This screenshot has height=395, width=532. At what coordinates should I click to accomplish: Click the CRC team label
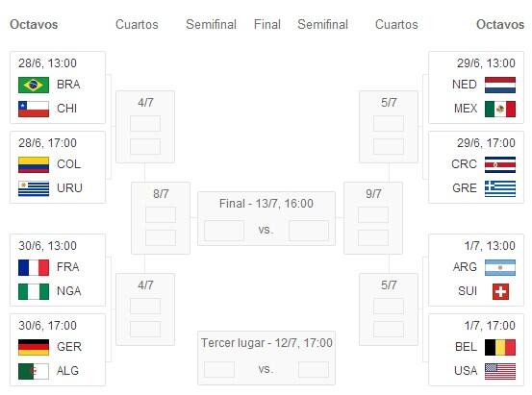click(x=464, y=164)
